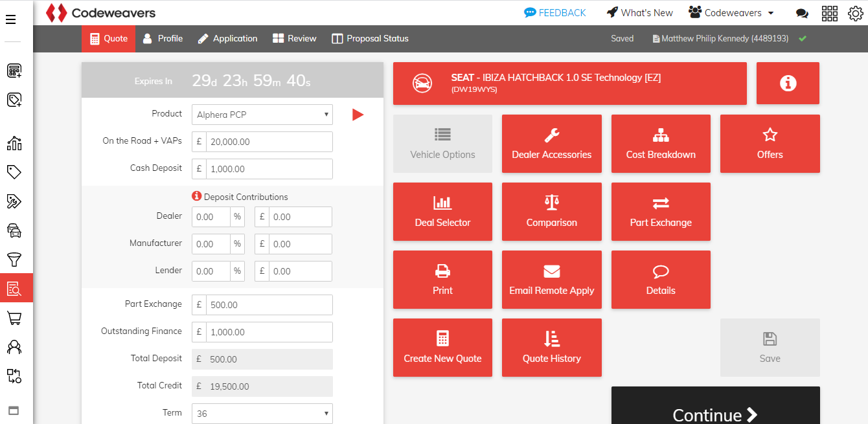The width and height of the screenshot is (868, 424).
Task: Open the Cost Breakdown tile
Action: pos(661,144)
